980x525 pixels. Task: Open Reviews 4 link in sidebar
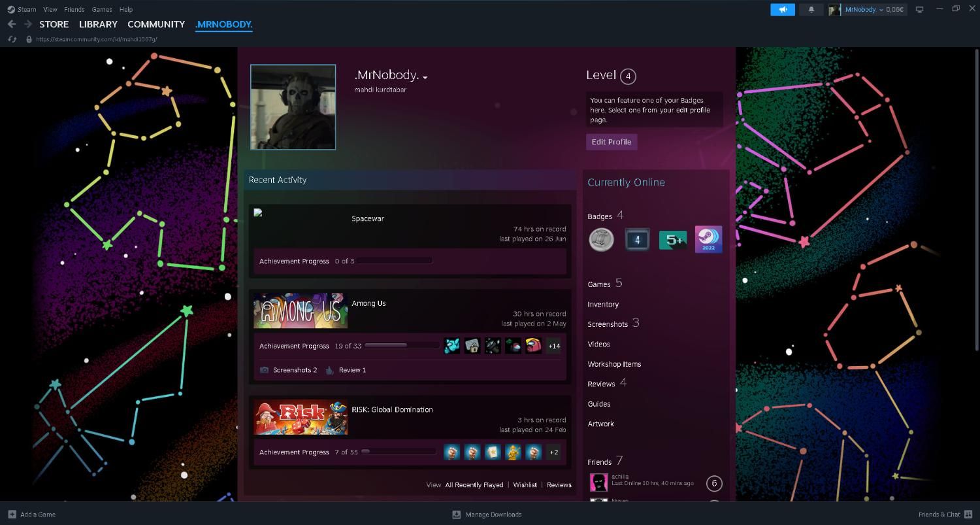point(607,383)
